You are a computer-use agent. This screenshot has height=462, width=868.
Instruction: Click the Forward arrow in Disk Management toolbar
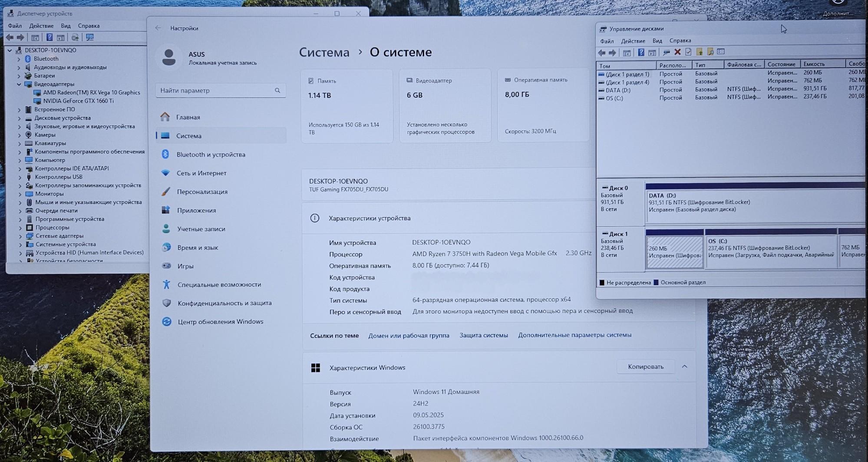(612, 53)
